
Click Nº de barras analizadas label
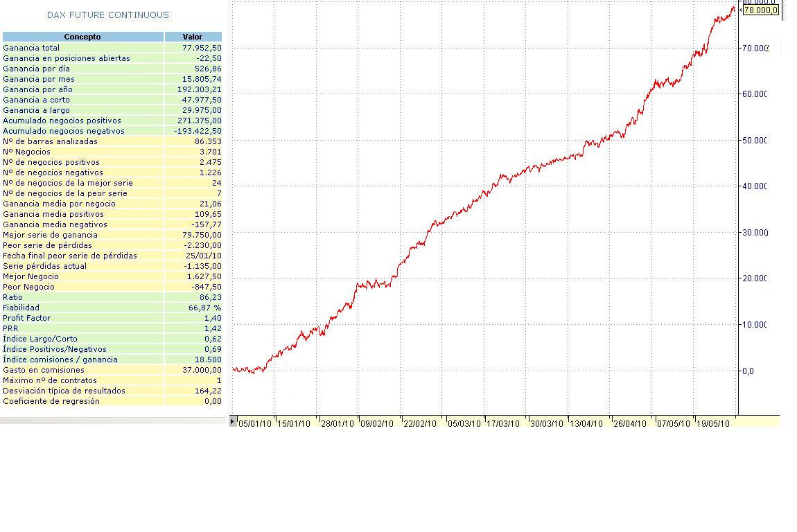pyautogui.click(x=50, y=141)
